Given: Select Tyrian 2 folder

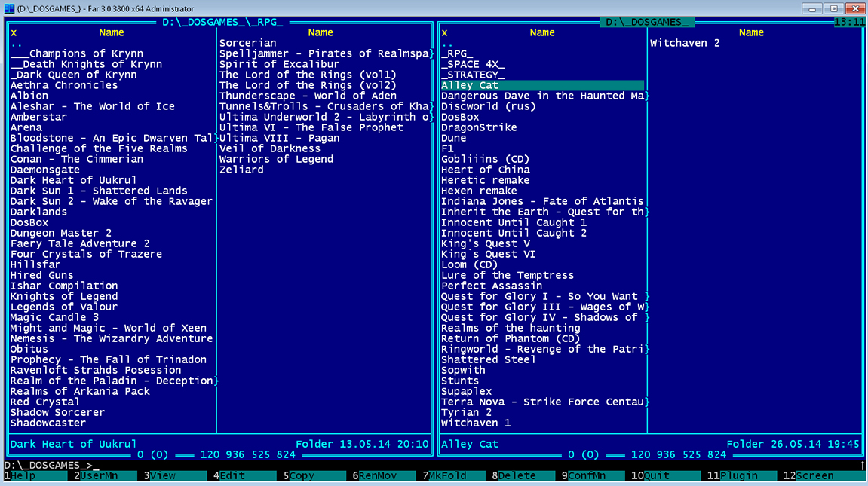Looking at the screenshot, I should tap(466, 412).
